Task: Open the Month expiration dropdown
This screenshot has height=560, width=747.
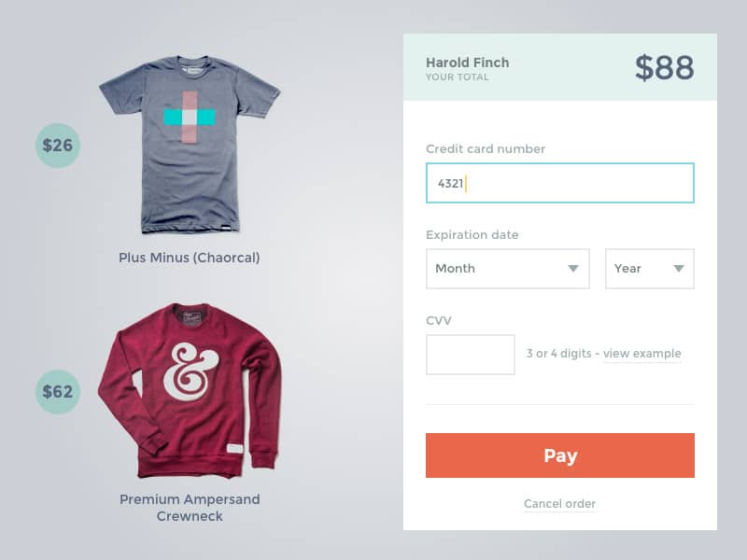Action: (507, 269)
